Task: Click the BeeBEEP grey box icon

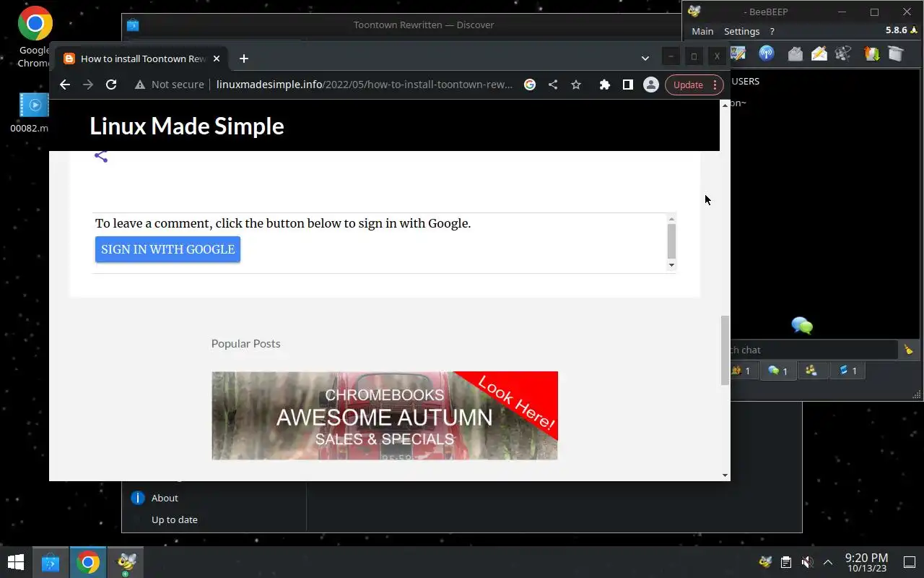Action: click(x=896, y=53)
